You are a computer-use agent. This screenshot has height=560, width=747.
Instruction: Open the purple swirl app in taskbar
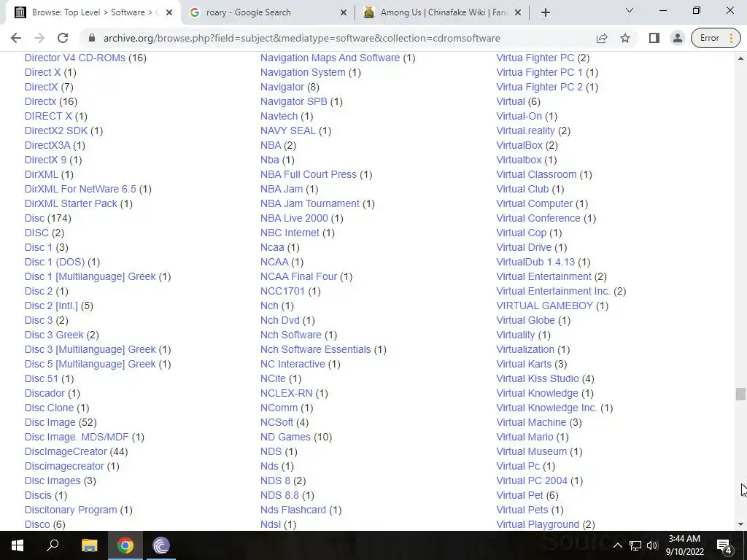coord(161,545)
